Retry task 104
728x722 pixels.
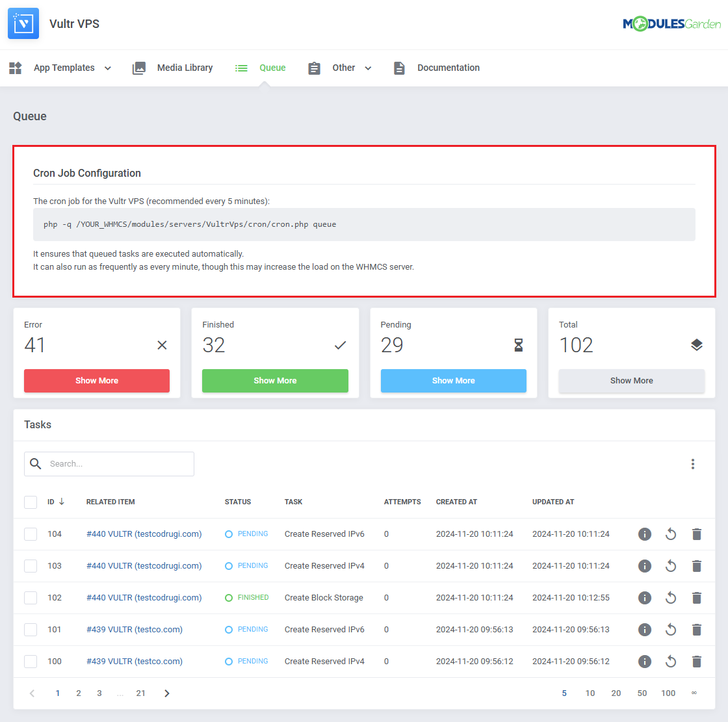click(x=670, y=534)
